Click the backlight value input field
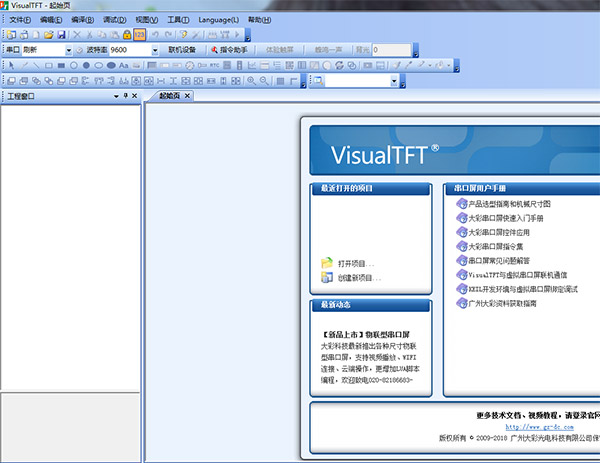The width and height of the screenshot is (600, 463). [x=391, y=50]
